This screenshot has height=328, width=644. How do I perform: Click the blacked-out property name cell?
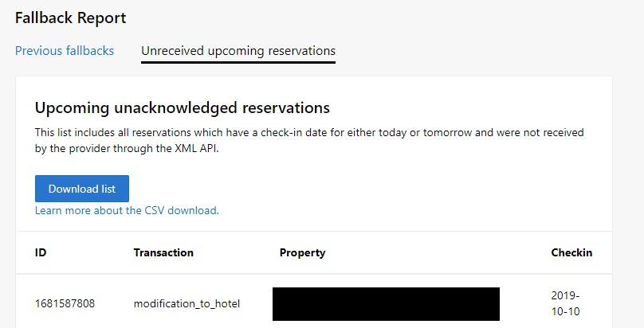(x=386, y=304)
